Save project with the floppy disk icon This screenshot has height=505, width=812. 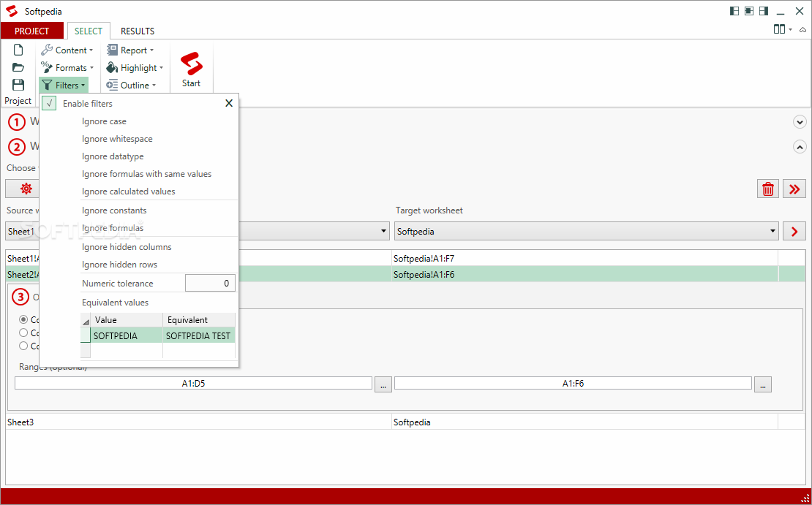18,84
